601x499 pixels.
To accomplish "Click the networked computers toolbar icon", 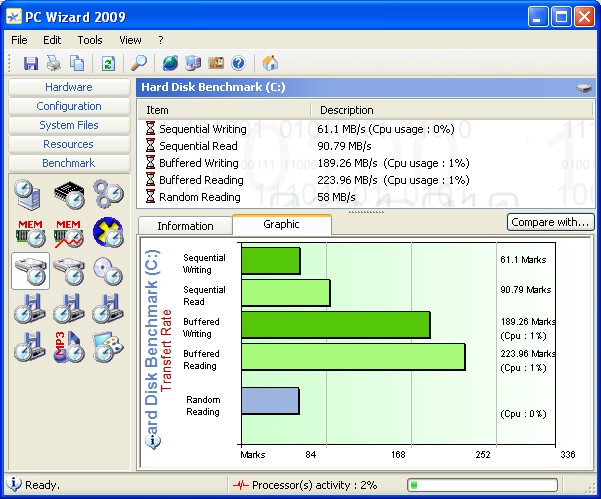I will click(193, 63).
